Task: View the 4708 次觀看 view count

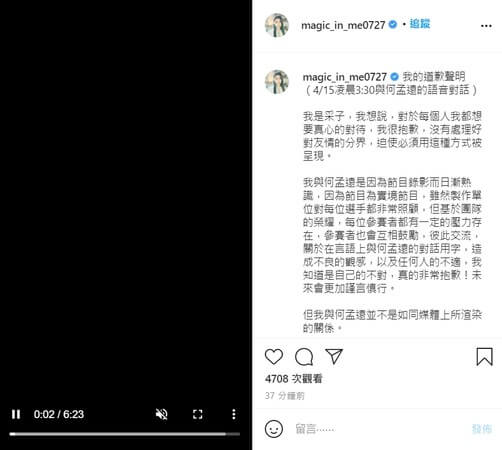Action: [x=294, y=379]
